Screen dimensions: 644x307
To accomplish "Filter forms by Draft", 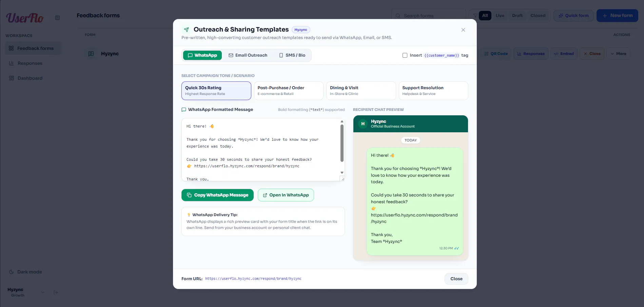I will click(517, 16).
